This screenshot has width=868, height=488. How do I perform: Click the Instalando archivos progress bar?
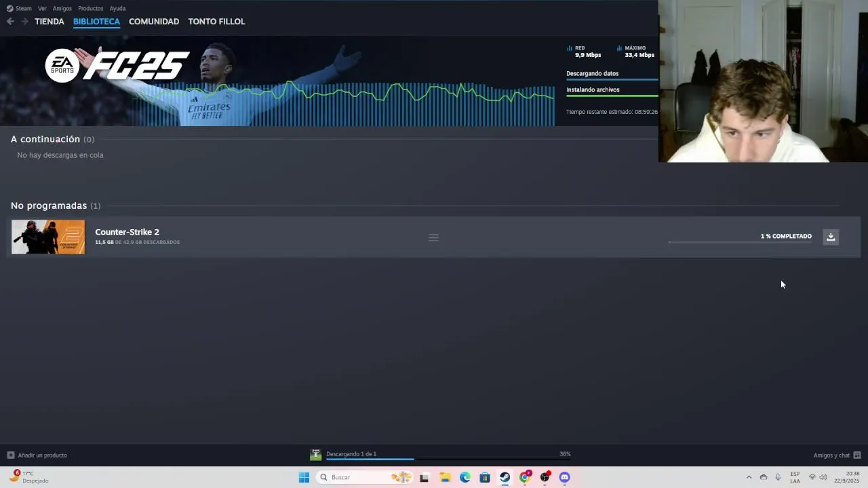click(x=612, y=96)
